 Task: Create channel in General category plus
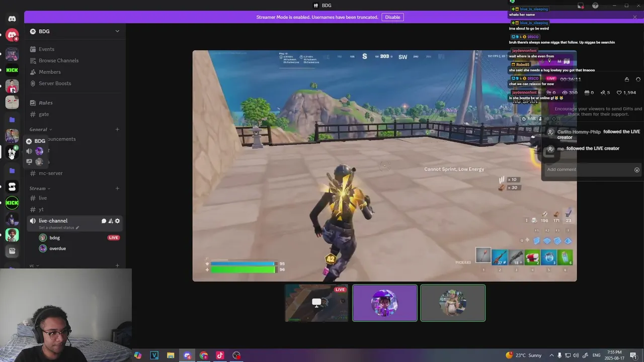(117, 130)
